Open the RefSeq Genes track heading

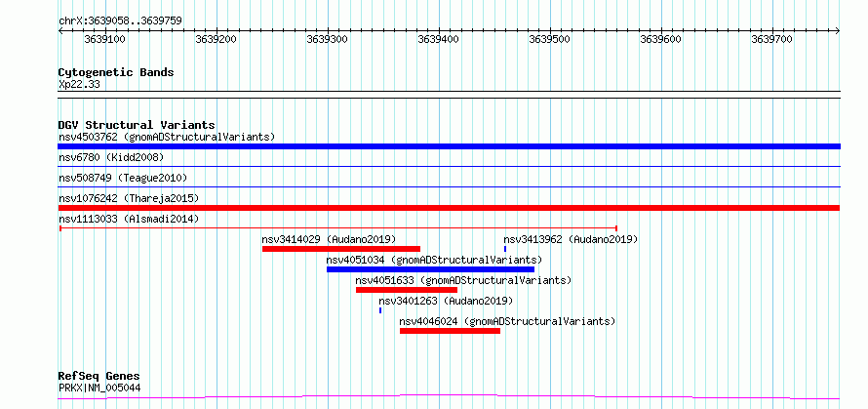pyautogui.click(x=99, y=377)
